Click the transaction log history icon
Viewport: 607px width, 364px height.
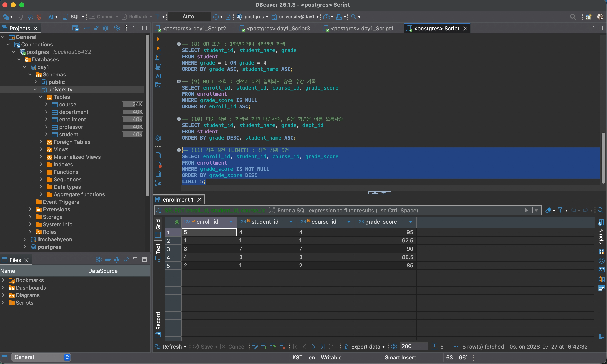click(x=216, y=17)
